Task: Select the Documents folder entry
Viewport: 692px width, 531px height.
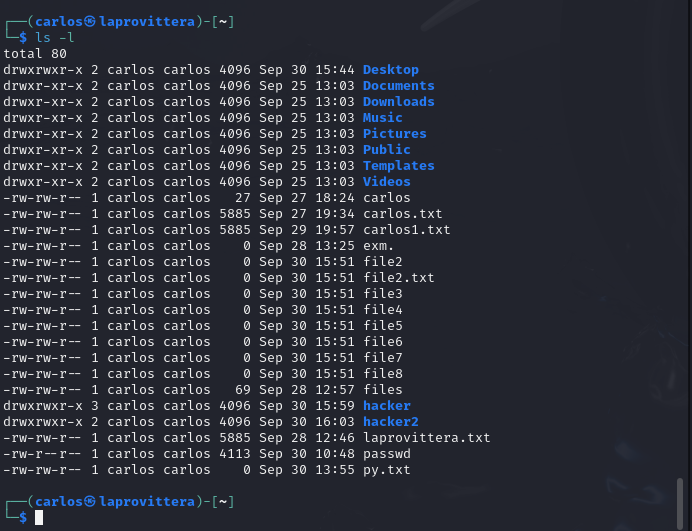Action: point(399,86)
